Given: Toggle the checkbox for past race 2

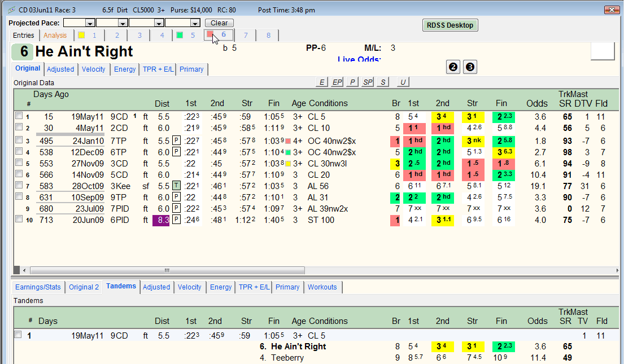Looking at the screenshot, I should [19, 127].
